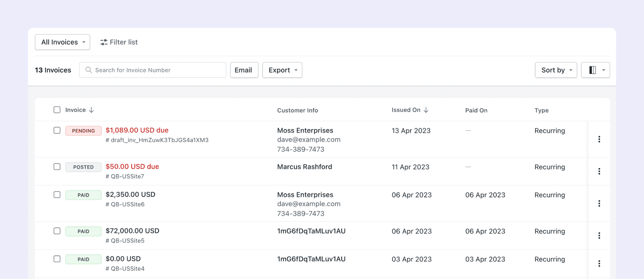Image resolution: width=644 pixels, height=279 pixels.
Task: Click paid date 03 Apr 2023 for QB-USSite4
Action: pyautogui.click(x=485, y=259)
